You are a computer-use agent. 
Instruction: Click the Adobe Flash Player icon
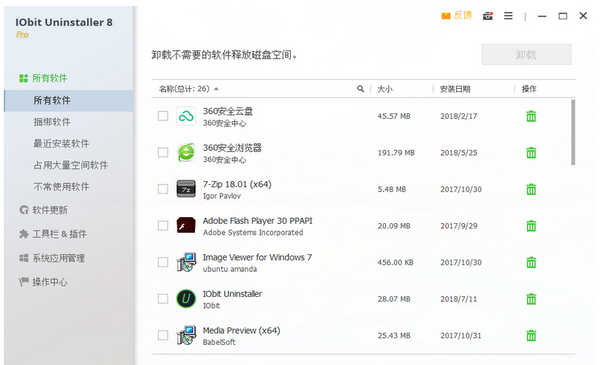coord(186,226)
